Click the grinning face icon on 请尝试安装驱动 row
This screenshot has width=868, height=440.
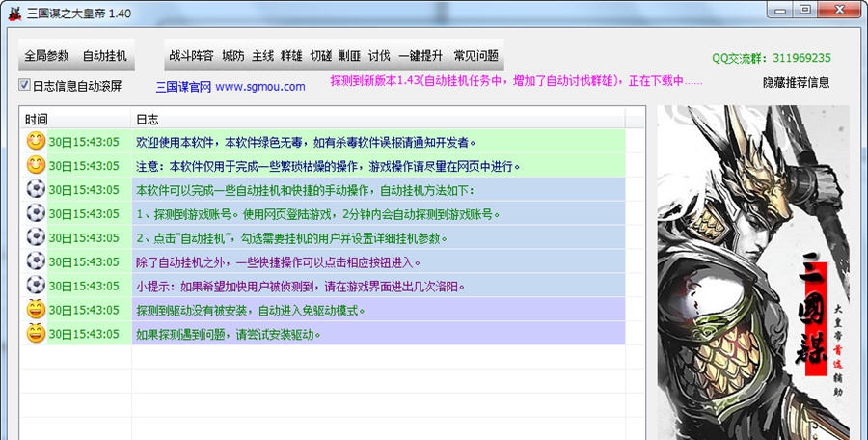[35, 335]
